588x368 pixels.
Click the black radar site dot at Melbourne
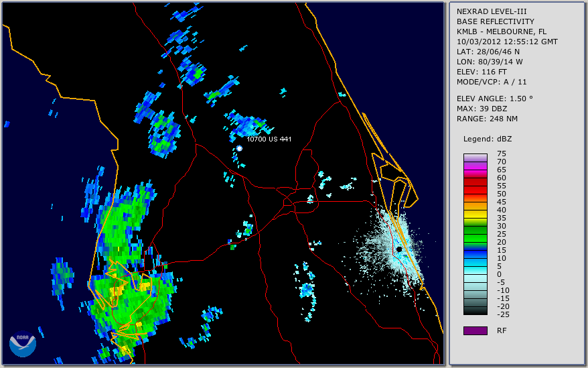pos(399,249)
